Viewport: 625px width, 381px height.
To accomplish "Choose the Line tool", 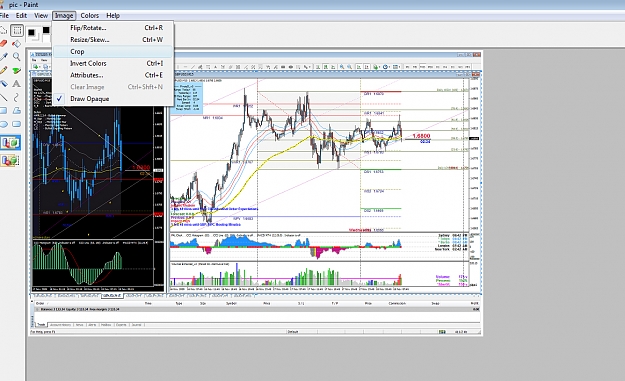I will tap(3, 97).
